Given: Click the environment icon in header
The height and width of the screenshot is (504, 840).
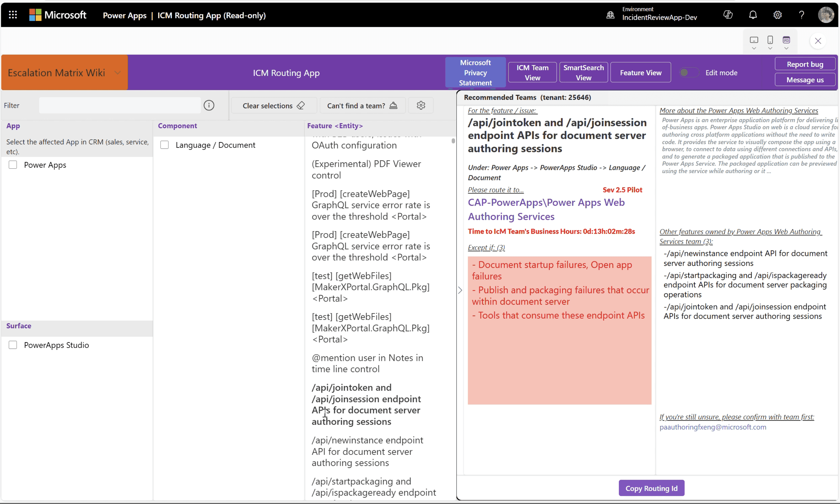Looking at the screenshot, I should tap(610, 15).
